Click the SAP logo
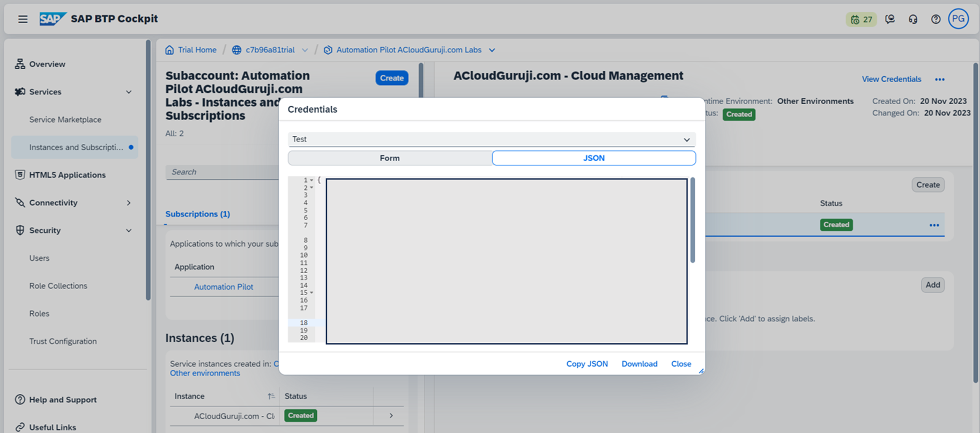 pos(52,19)
